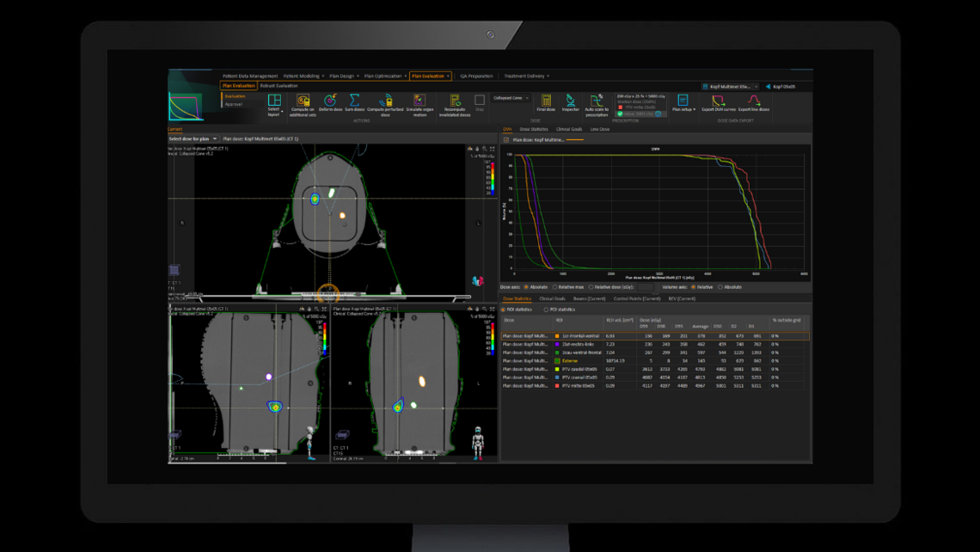Enable POI statistics
980x552 pixels.
tap(546, 309)
